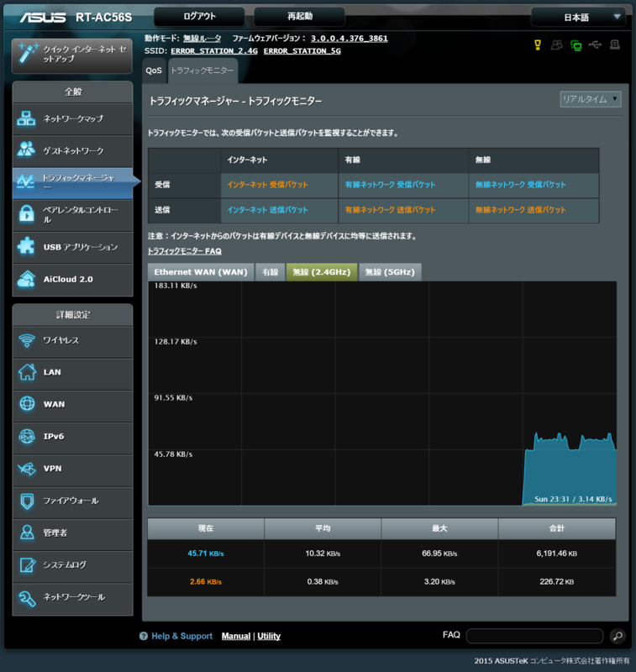Open the 日本語 language dropdown
This screenshot has height=672, width=636.
(578, 17)
